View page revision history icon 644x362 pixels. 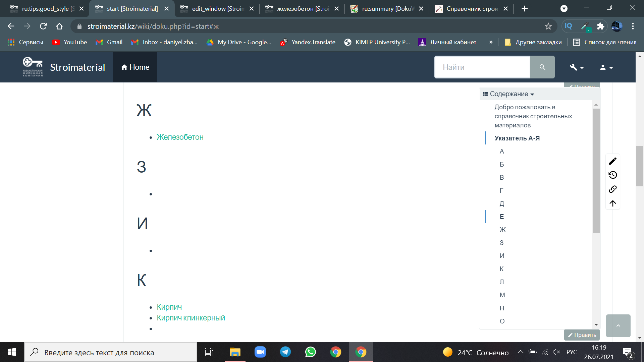pyautogui.click(x=612, y=175)
